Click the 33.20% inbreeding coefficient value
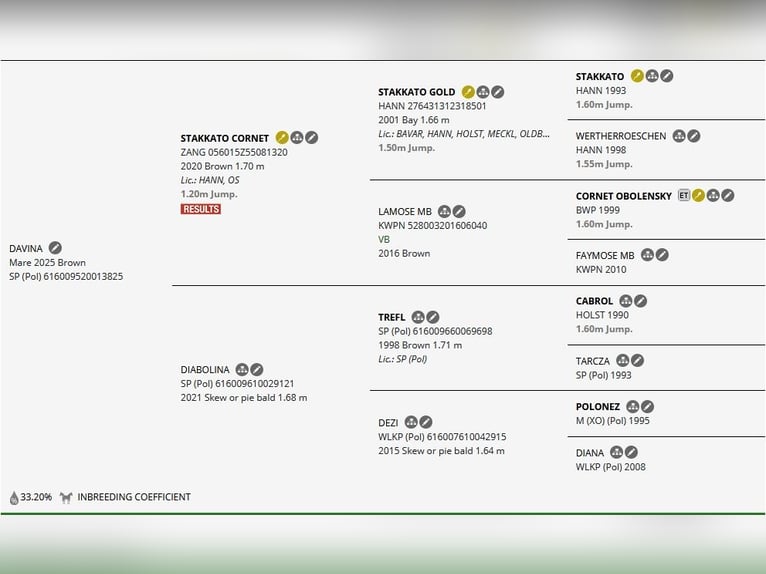Image resolution: width=766 pixels, height=574 pixels. (36, 497)
